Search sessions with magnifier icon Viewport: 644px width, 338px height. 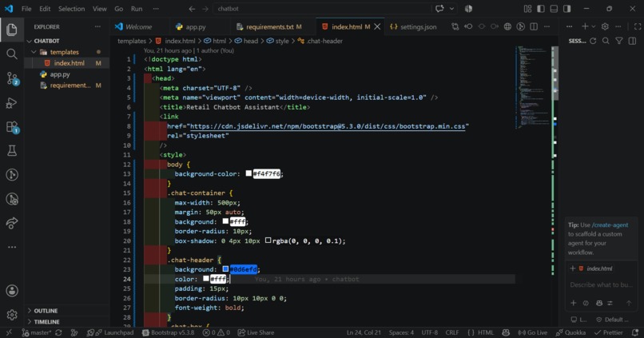pos(606,41)
